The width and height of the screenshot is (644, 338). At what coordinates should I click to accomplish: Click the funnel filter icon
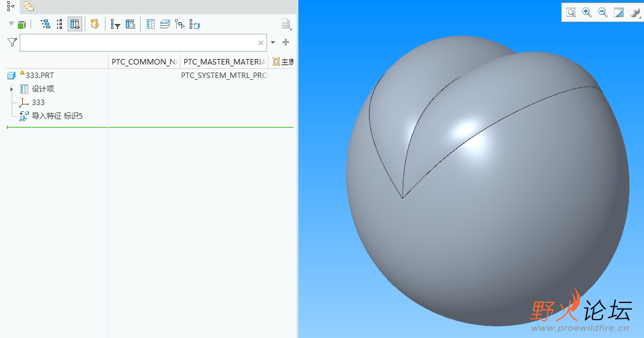point(12,42)
